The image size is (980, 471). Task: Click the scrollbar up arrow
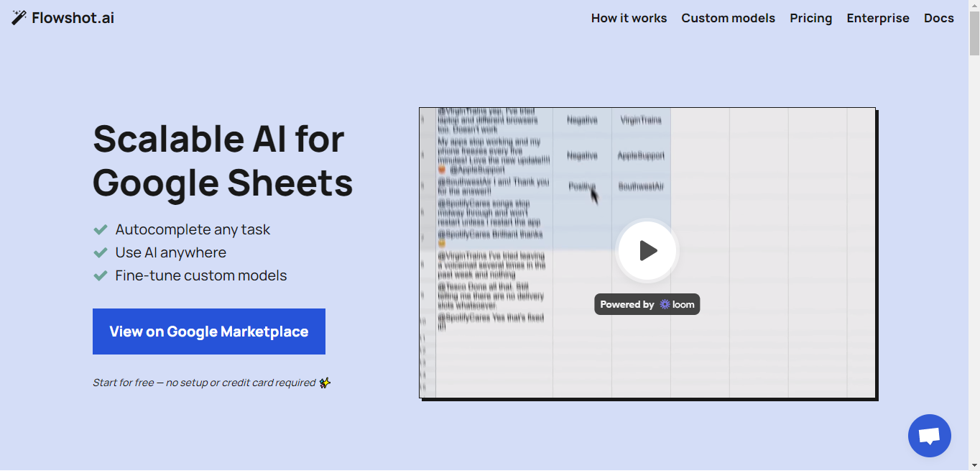pos(974,6)
